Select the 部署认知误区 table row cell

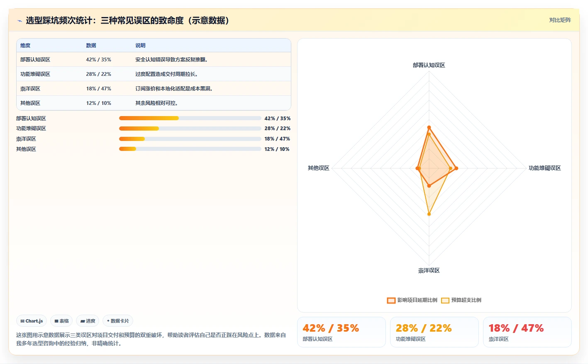(x=35, y=60)
